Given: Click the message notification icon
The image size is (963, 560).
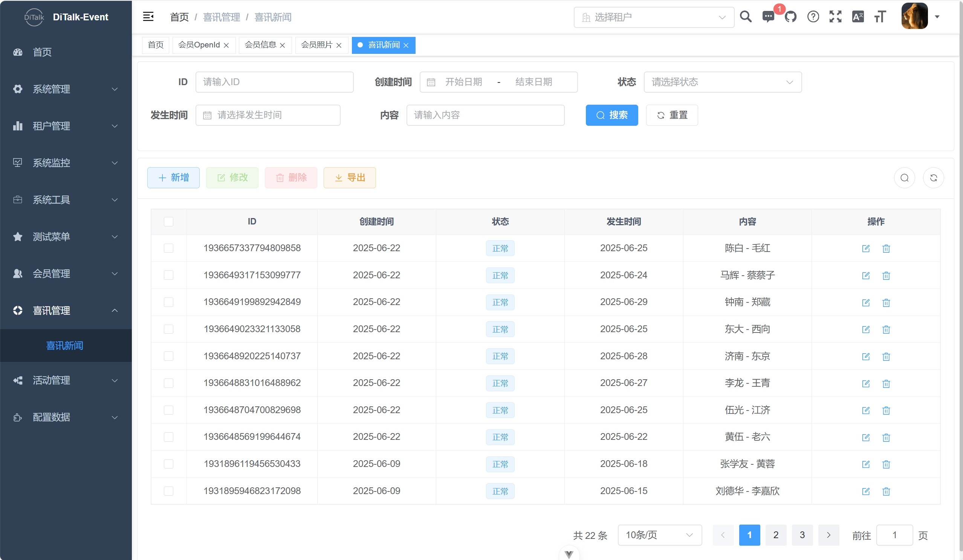Looking at the screenshot, I should (x=768, y=17).
